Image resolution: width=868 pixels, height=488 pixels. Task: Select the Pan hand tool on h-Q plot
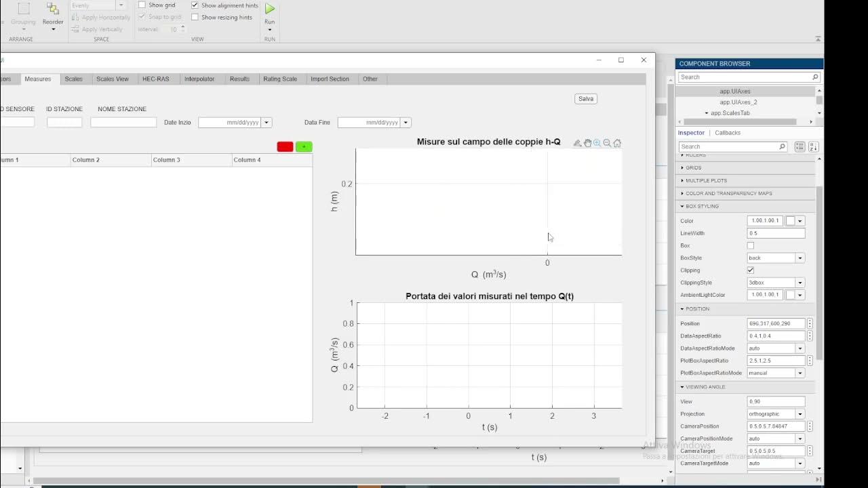tap(587, 143)
